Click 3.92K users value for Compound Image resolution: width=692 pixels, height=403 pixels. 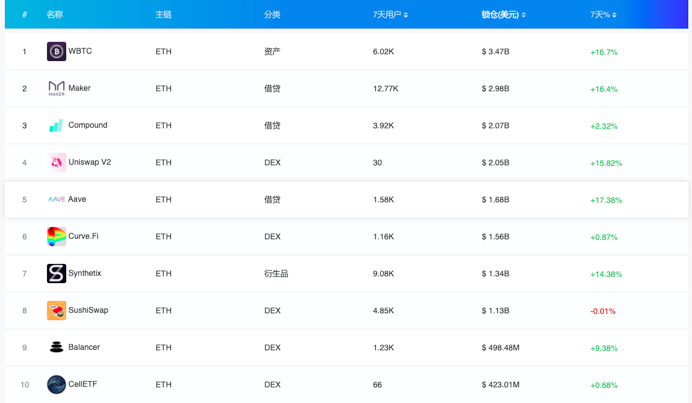[x=383, y=126]
